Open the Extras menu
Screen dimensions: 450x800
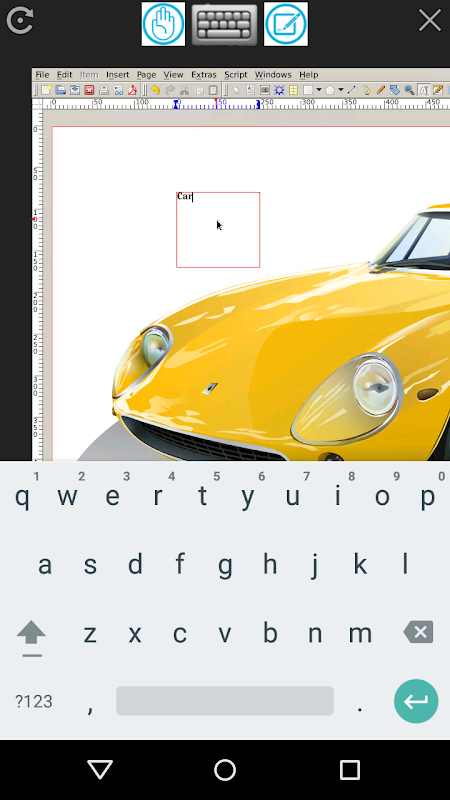tap(204, 74)
